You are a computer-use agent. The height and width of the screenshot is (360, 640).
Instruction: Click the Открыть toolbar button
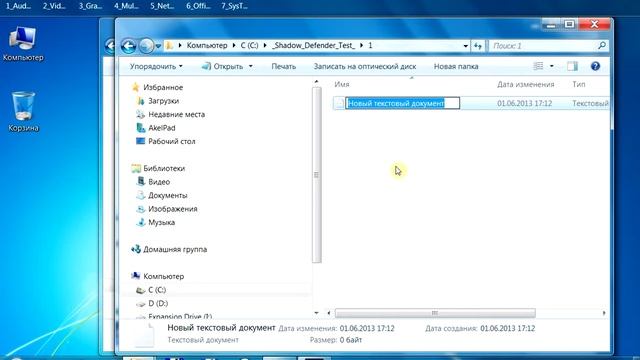pyautogui.click(x=223, y=67)
